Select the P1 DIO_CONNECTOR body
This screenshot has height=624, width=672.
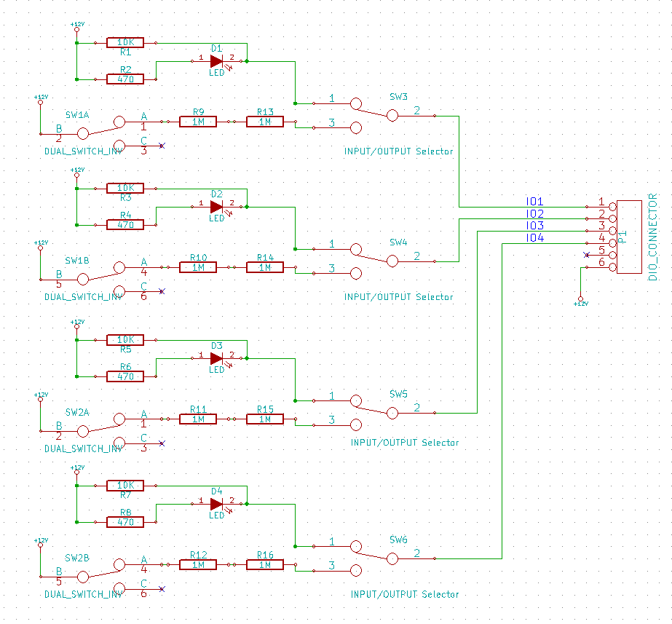[x=629, y=237]
